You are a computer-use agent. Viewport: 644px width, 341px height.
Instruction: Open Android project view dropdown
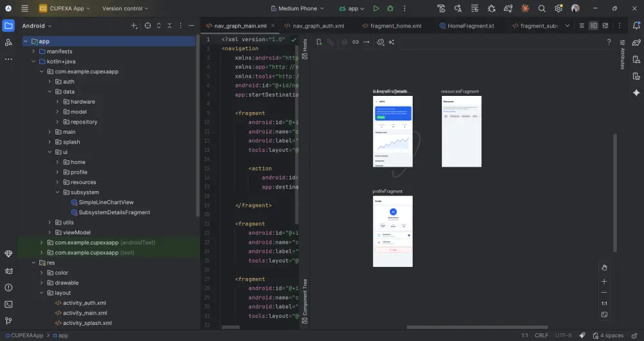pos(37,26)
